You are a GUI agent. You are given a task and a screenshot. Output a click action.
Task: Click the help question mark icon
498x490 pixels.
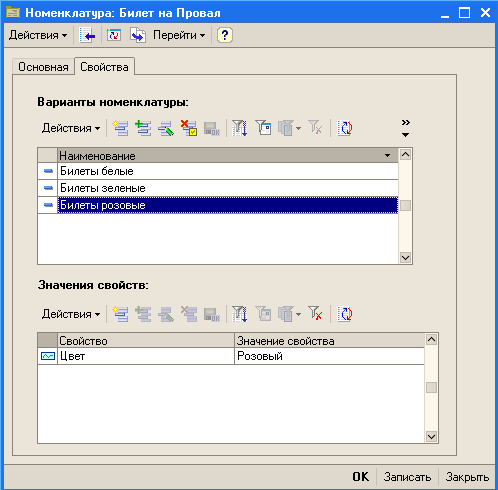click(225, 35)
